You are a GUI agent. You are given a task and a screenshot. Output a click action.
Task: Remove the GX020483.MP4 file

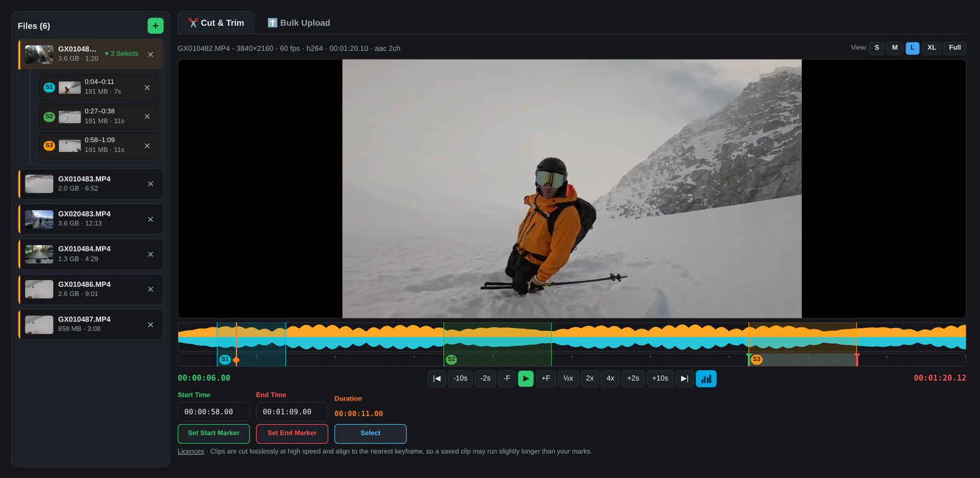click(x=151, y=219)
